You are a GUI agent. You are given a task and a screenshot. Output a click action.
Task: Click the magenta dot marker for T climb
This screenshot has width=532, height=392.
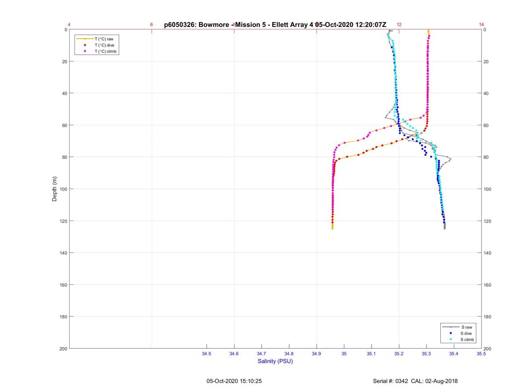click(x=85, y=51)
